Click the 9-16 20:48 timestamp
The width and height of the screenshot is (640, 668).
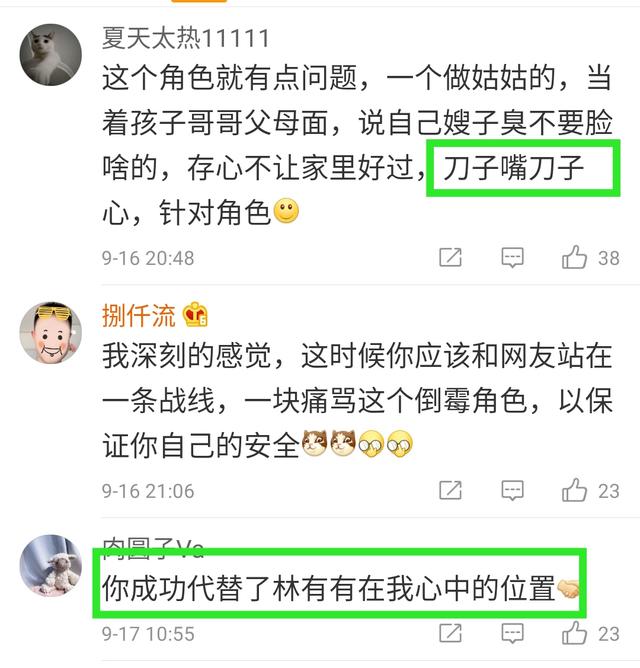point(148,258)
